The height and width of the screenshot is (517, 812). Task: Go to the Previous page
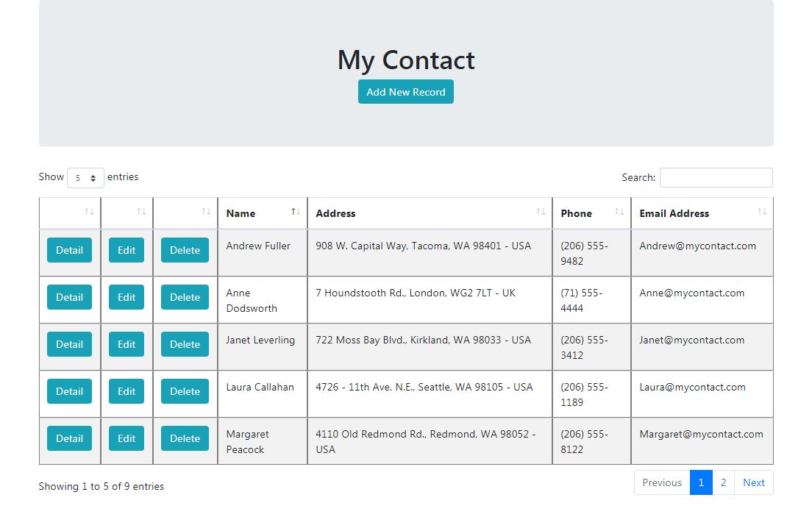click(x=662, y=483)
